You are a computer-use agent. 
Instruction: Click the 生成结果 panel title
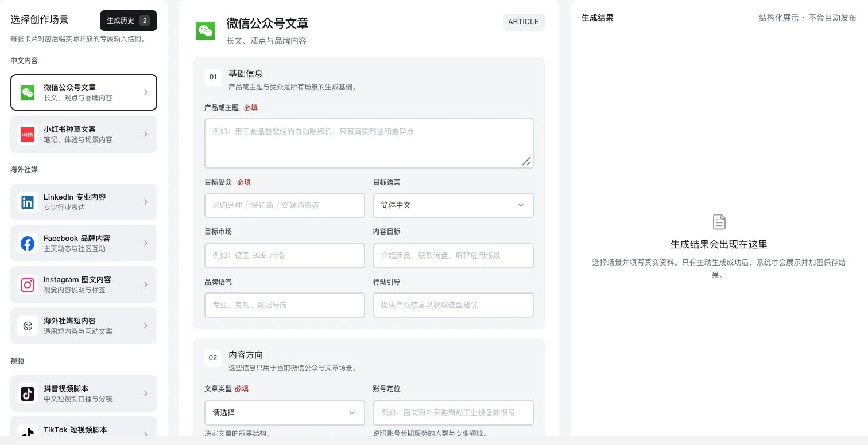pyautogui.click(x=598, y=18)
